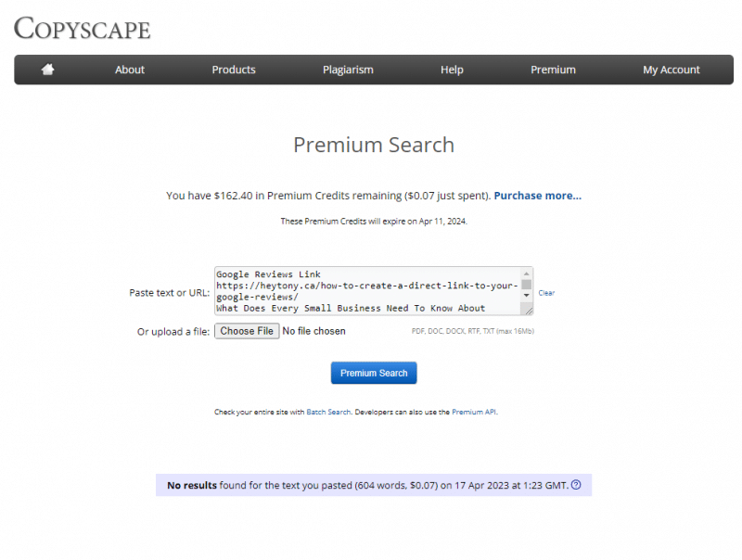Click inside the Paste text or URL box

click(367, 291)
